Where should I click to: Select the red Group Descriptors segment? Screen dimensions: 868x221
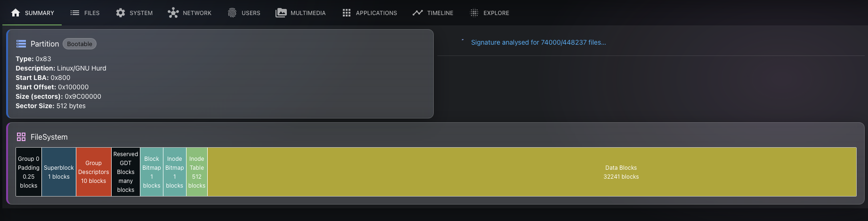(x=93, y=172)
